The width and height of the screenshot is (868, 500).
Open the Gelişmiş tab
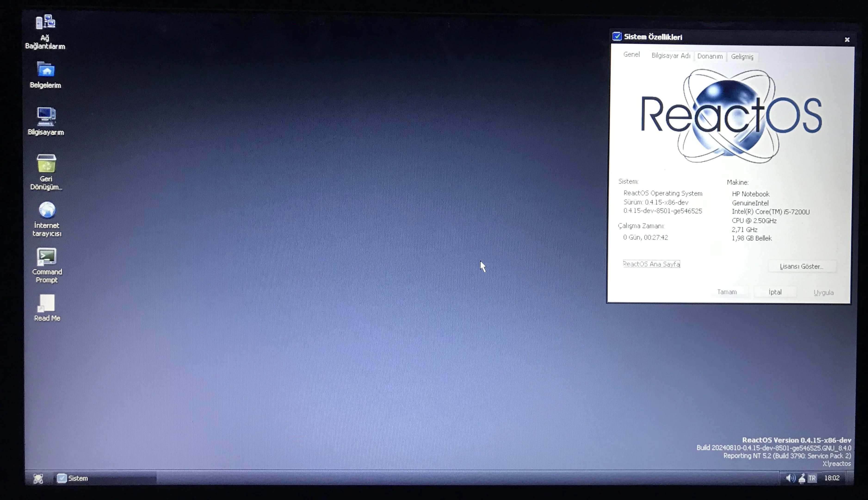(x=742, y=57)
